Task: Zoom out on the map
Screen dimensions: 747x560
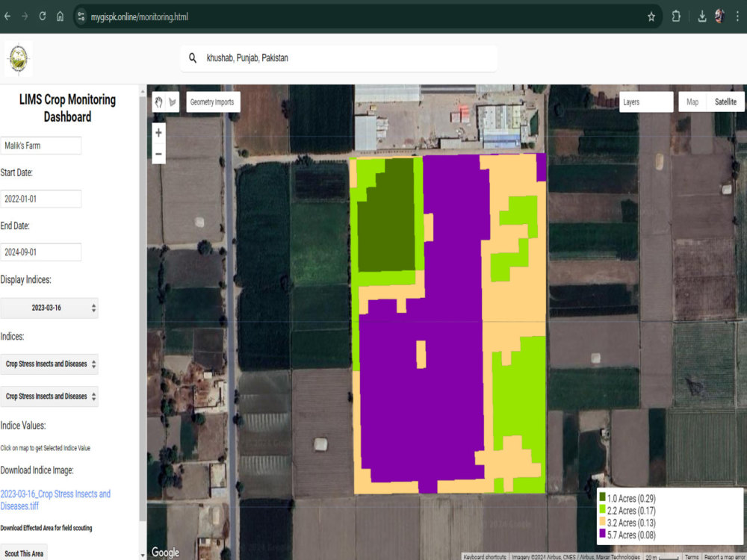Action: click(x=158, y=154)
